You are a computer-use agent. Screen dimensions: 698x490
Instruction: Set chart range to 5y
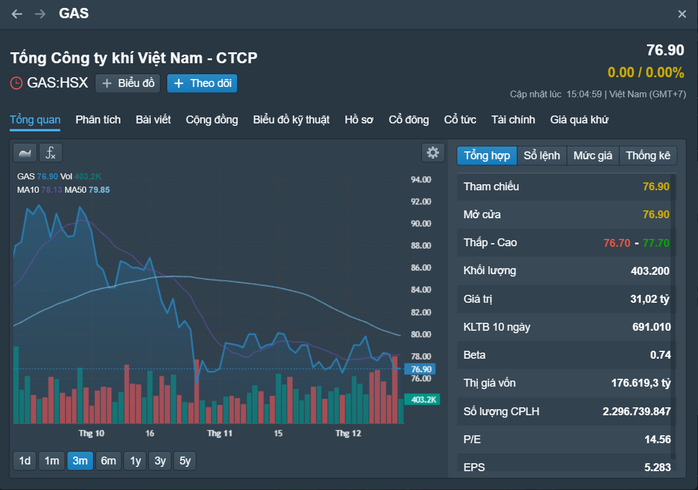coord(185,461)
